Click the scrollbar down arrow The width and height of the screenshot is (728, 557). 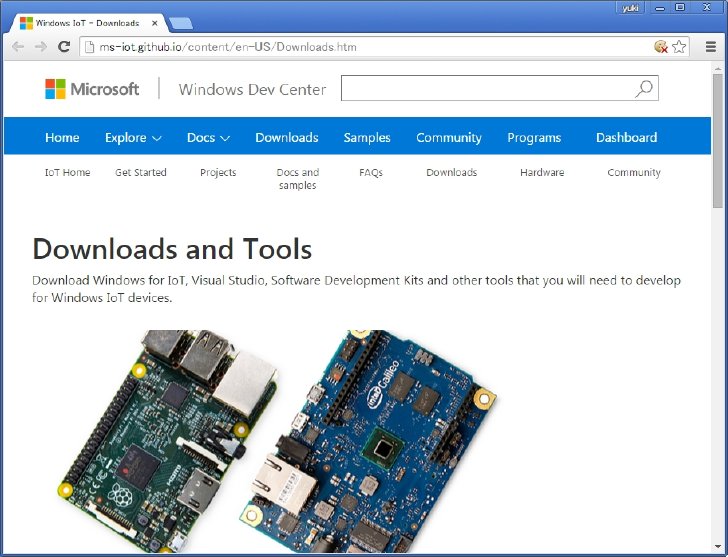718,547
